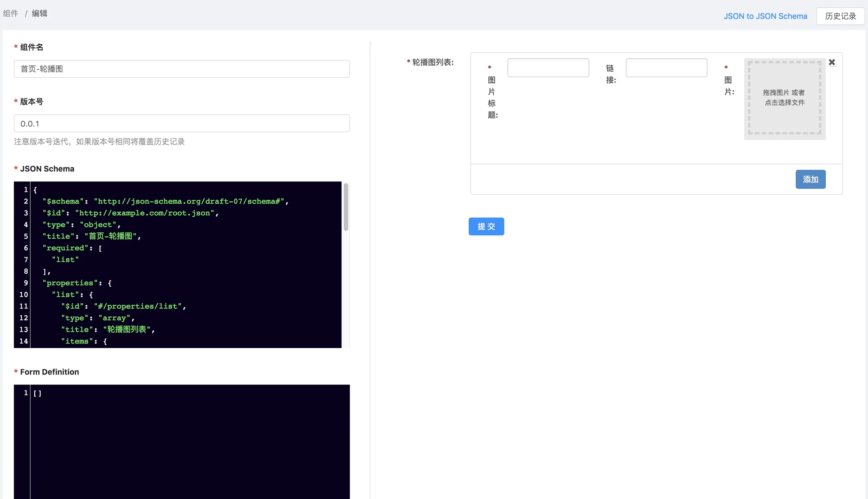Click the "$schema" line in editor

(165, 201)
